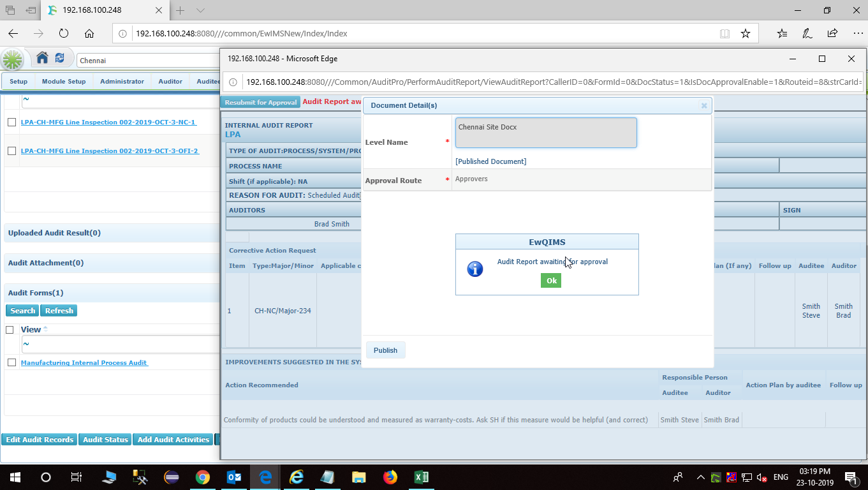
Task: Reload the page in Edge
Action: pyautogui.click(x=64, y=33)
